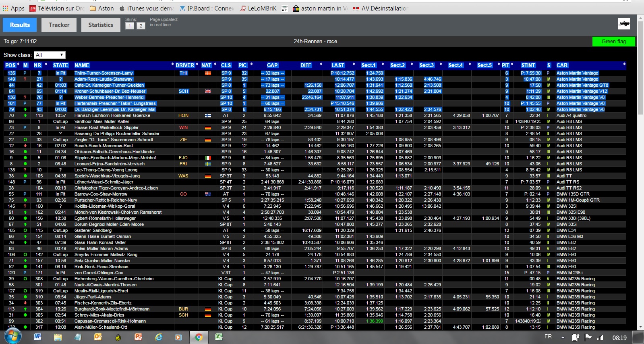The height and width of the screenshot is (344, 644).
Task: Open the Action Center flag icon
Action: pyautogui.click(x=588, y=338)
